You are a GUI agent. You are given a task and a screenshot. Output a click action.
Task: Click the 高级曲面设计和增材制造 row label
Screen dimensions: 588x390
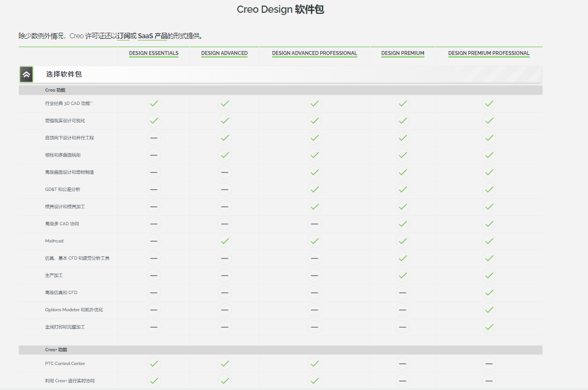(69, 173)
